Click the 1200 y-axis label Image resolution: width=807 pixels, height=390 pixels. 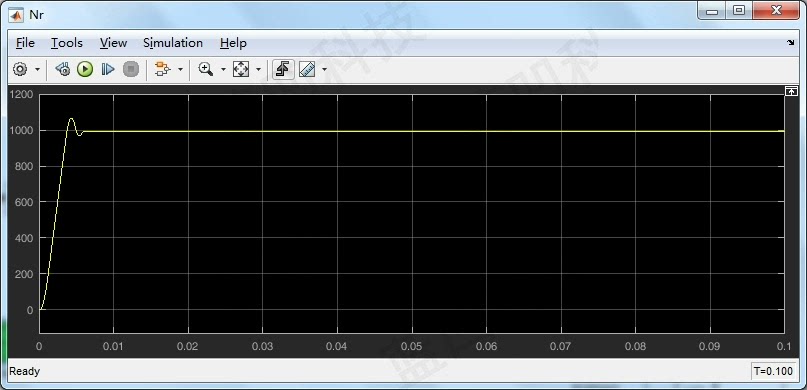(x=21, y=94)
